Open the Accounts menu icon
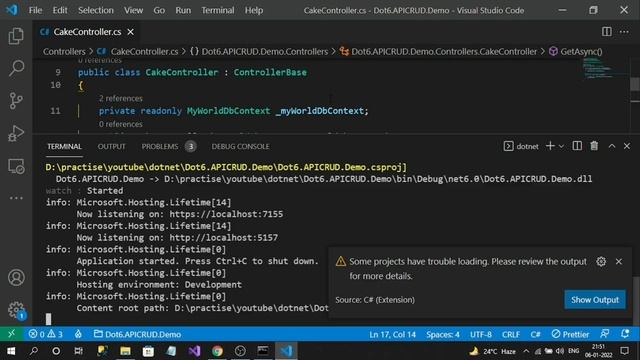Image resolution: width=640 pixels, height=360 pixels. [16, 278]
